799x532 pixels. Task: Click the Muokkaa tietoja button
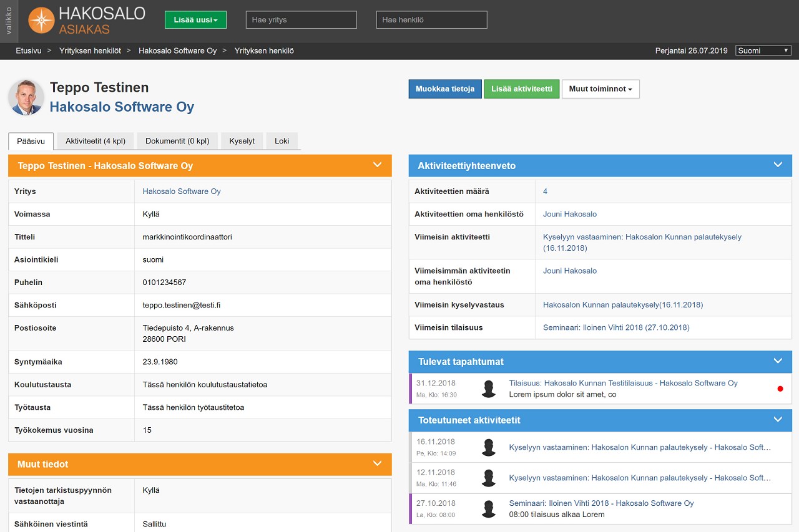click(445, 89)
